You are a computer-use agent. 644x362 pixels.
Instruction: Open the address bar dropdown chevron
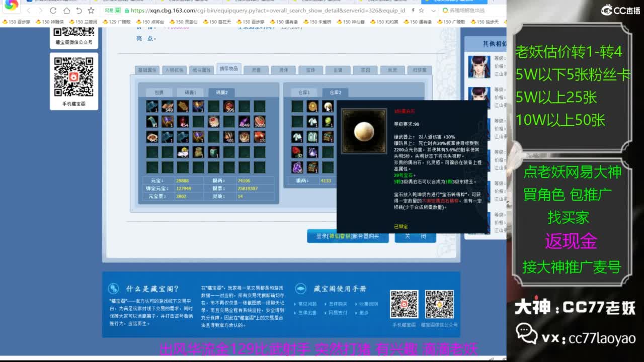pos(434,10)
